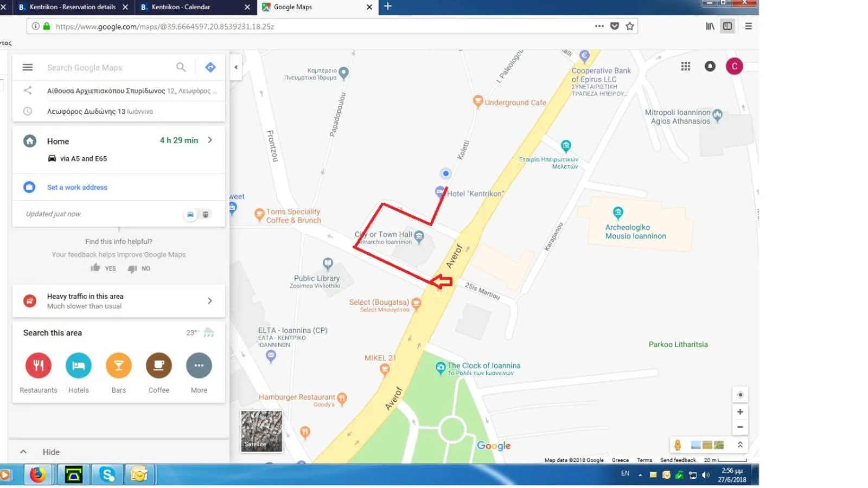This screenshot has height=488, width=868.
Task: Click the Restaurants category icon
Action: coord(39,366)
